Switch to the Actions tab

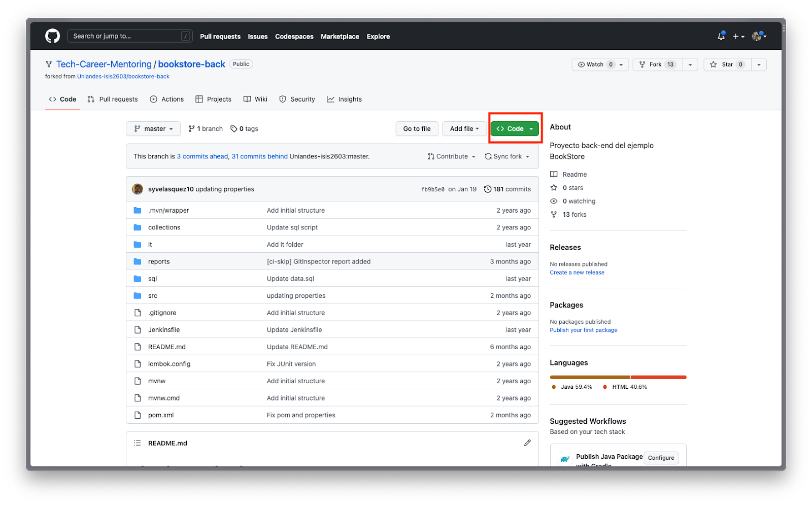pyautogui.click(x=167, y=99)
